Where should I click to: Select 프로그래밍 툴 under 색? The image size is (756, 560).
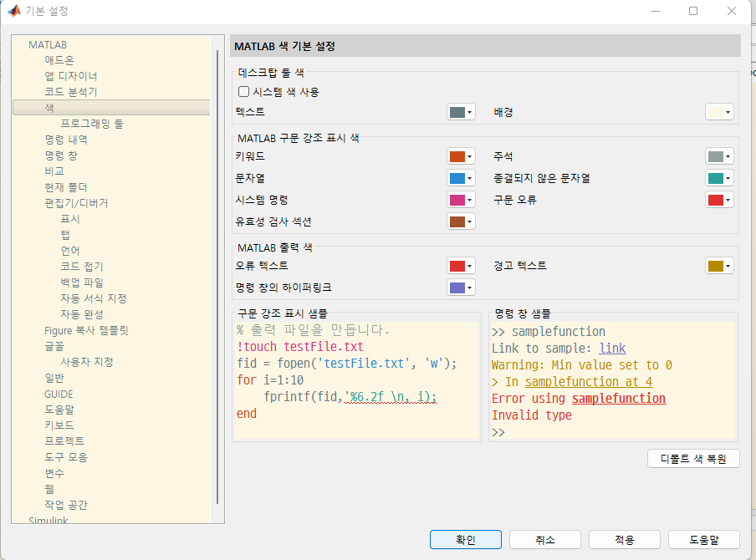coord(92,124)
